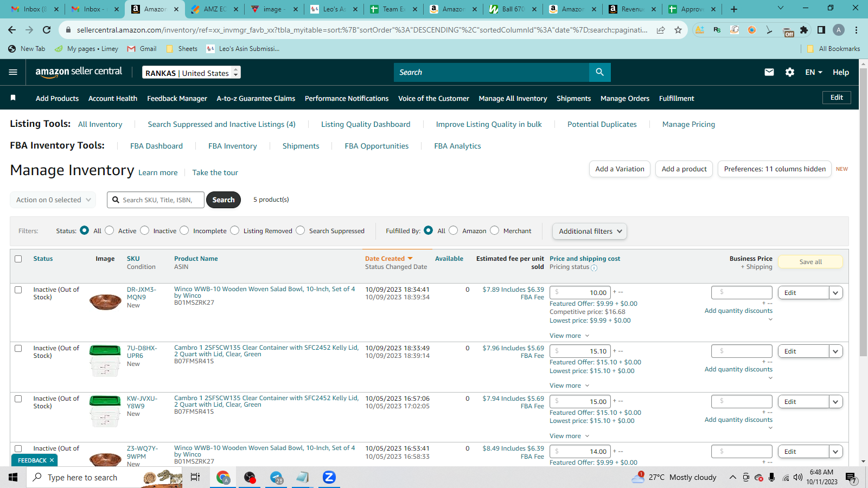Click the price field showing 10.00
This screenshot has height=488, width=868.
tap(580, 292)
